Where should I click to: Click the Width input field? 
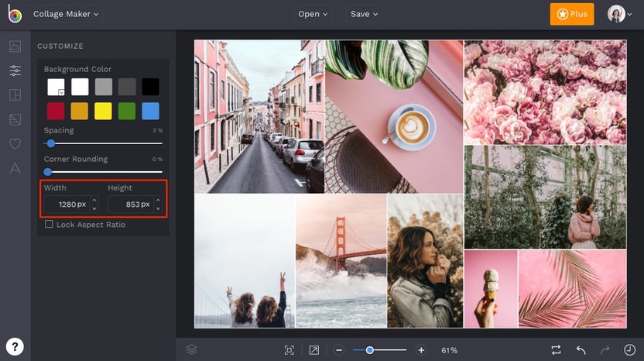click(66, 205)
